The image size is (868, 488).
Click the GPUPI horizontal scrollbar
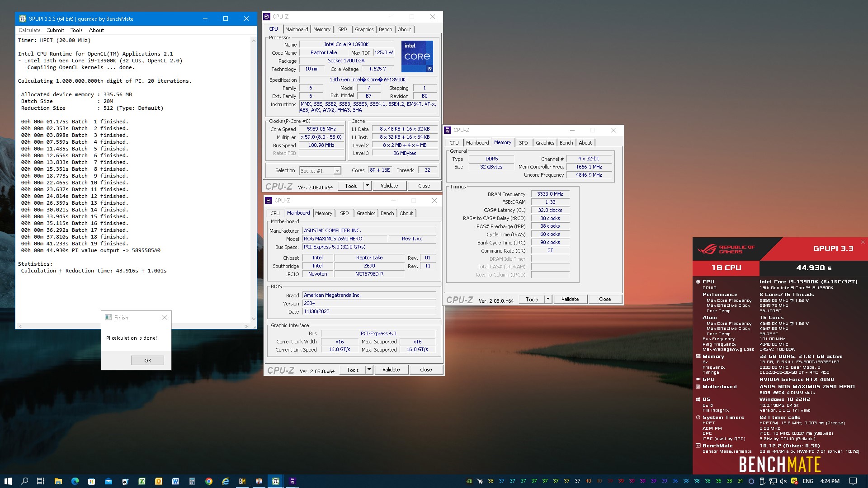pos(133,326)
